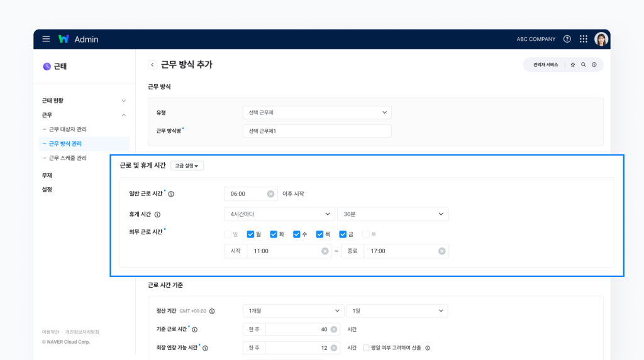The height and width of the screenshot is (360, 644).
Task: Show info for 기준 근로 시간
Action: pyautogui.click(x=195, y=330)
